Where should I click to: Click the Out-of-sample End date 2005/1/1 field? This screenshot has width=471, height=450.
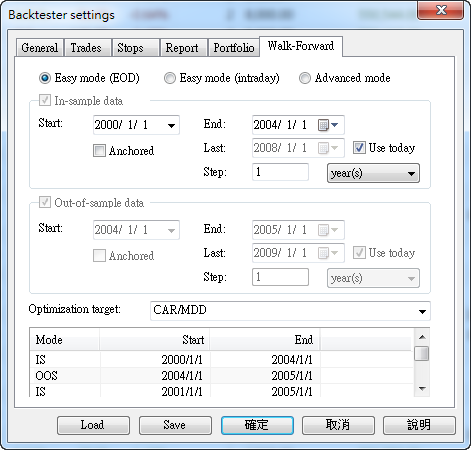[x=298, y=230]
